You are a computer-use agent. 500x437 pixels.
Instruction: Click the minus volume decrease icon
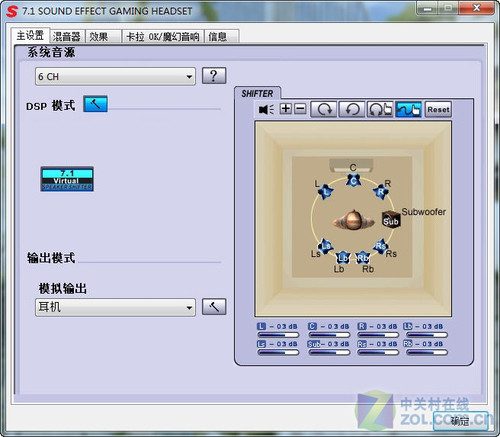pyautogui.click(x=300, y=109)
